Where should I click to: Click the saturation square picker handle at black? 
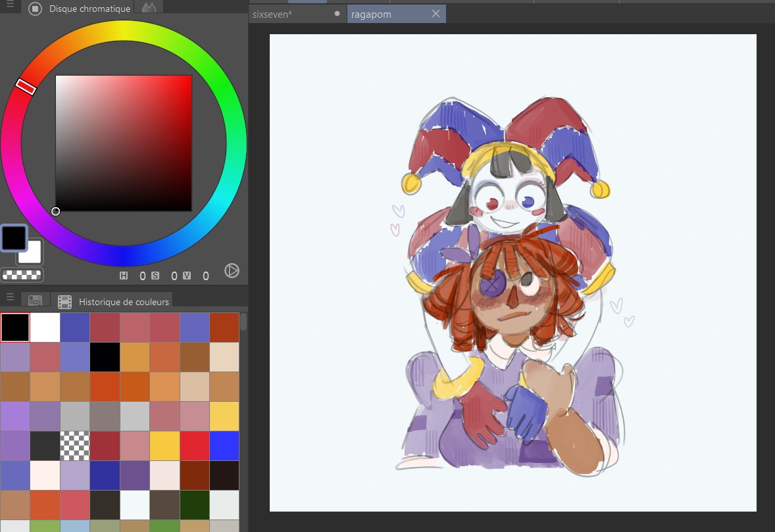(56, 211)
